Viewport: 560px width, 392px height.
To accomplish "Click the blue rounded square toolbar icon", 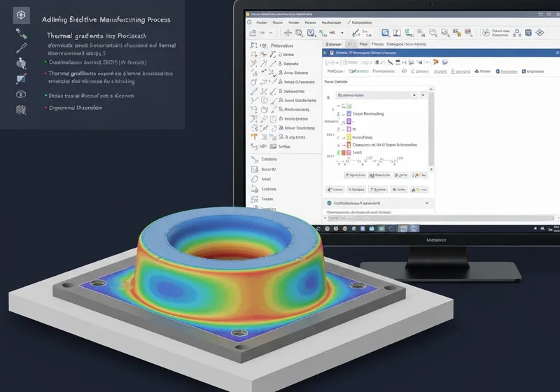I will [385, 33].
